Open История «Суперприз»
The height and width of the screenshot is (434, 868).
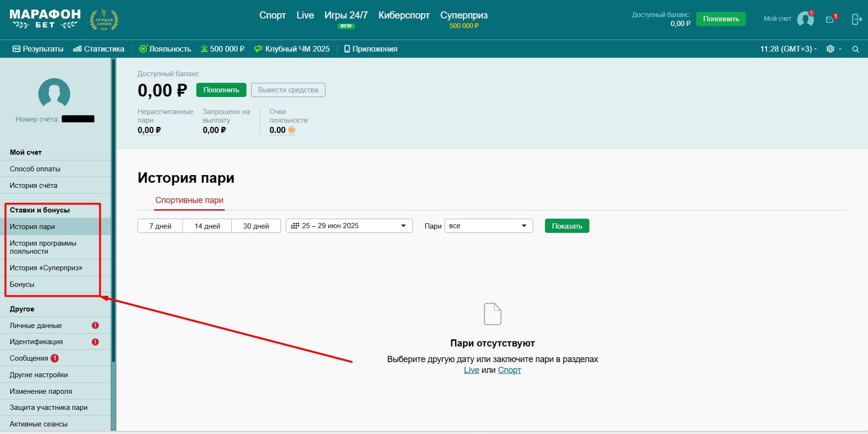pyautogui.click(x=55, y=268)
